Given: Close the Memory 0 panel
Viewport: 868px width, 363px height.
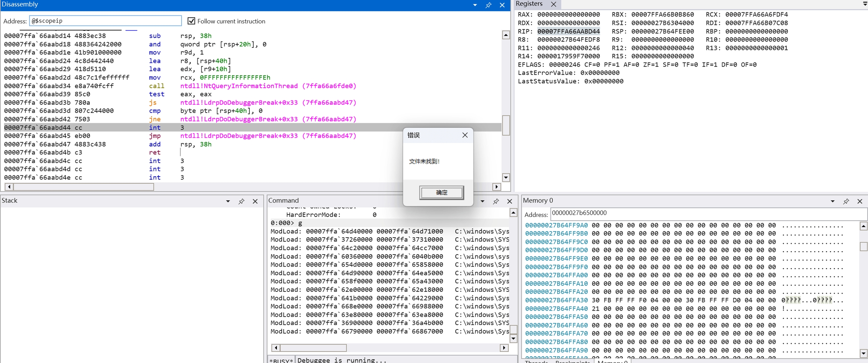Looking at the screenshot, I should [x=860, y=201].
